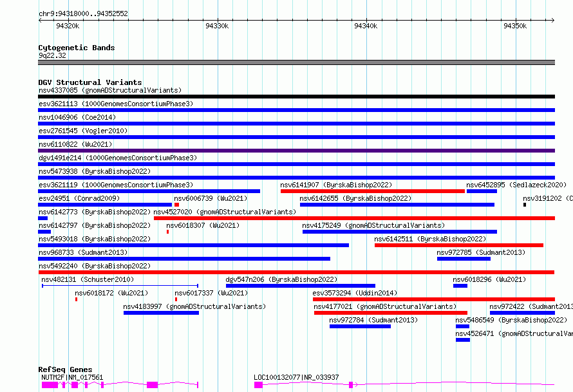The width and height of the screenshot is (573, 392).
Task: Select the nsv4526471 variant label
Action: click(514, 333)
